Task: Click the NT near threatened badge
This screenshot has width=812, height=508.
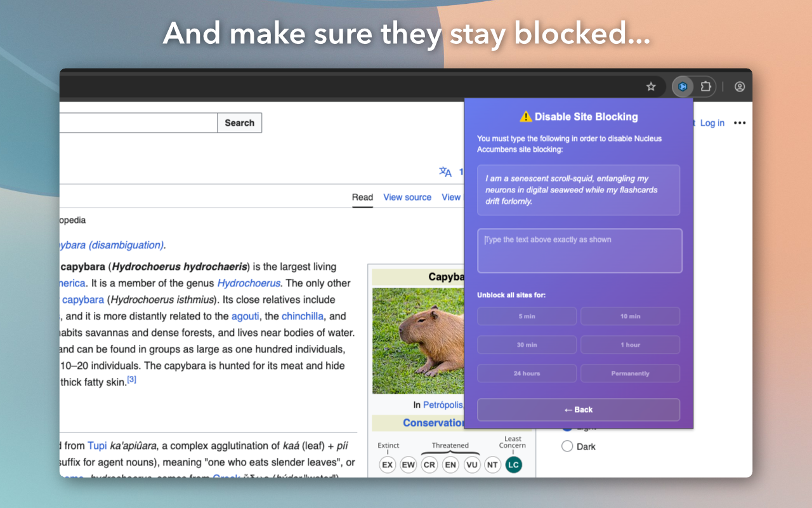Action: (492, 465)
